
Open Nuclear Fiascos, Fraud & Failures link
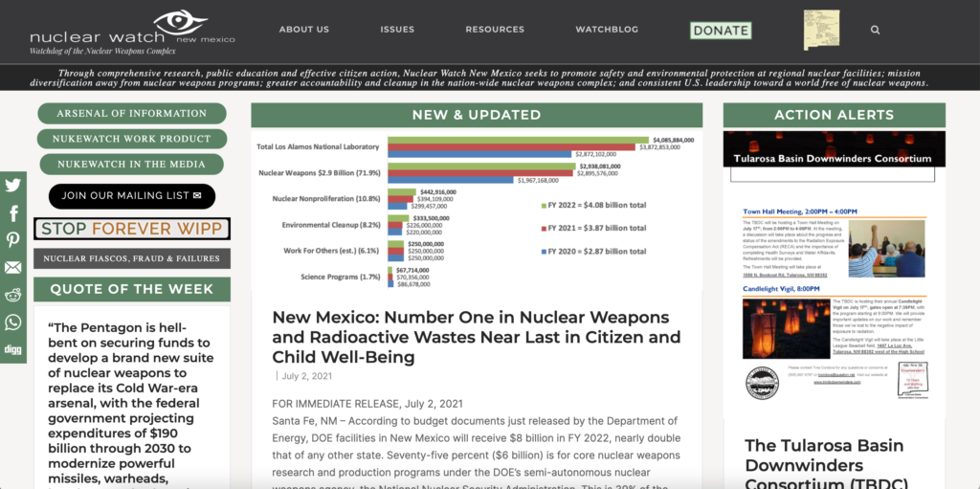pyautogui.click(x=132, y=258)
